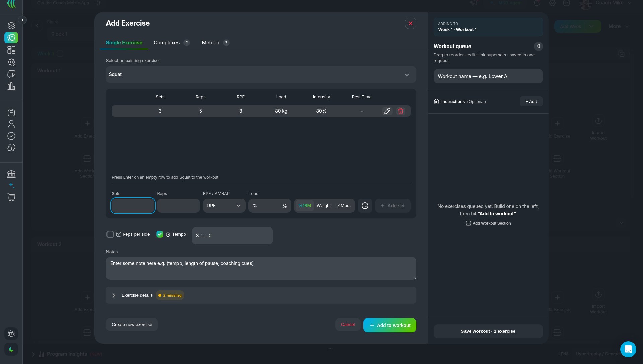Select the Weight load mode toggle

click(x=324, y=206)
